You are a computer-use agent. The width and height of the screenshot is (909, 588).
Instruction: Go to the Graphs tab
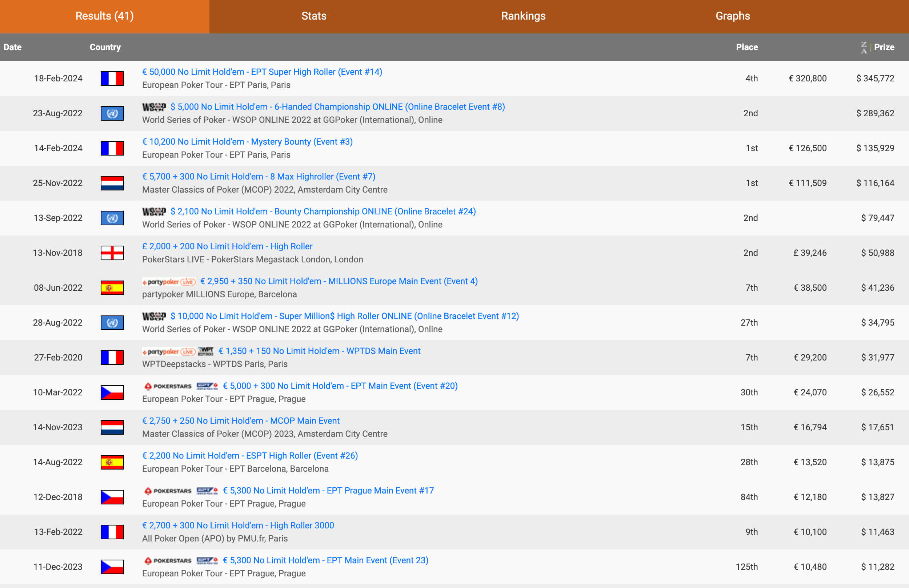pos(732,16)
